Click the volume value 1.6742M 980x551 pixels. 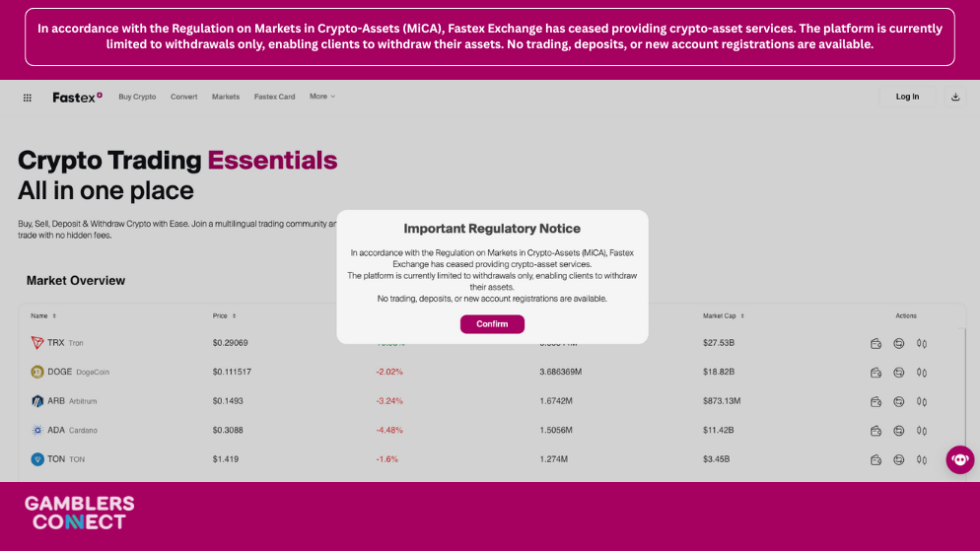[556, 401]
